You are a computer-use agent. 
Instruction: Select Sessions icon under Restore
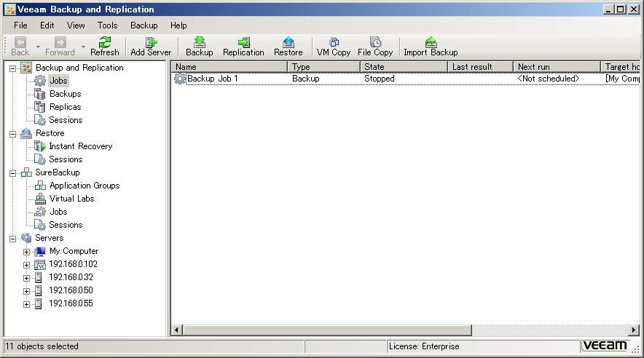point(40,159)
